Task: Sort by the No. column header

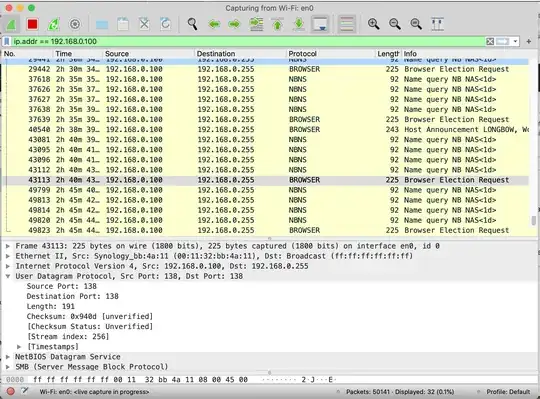Action: click(x=28, y=54)
